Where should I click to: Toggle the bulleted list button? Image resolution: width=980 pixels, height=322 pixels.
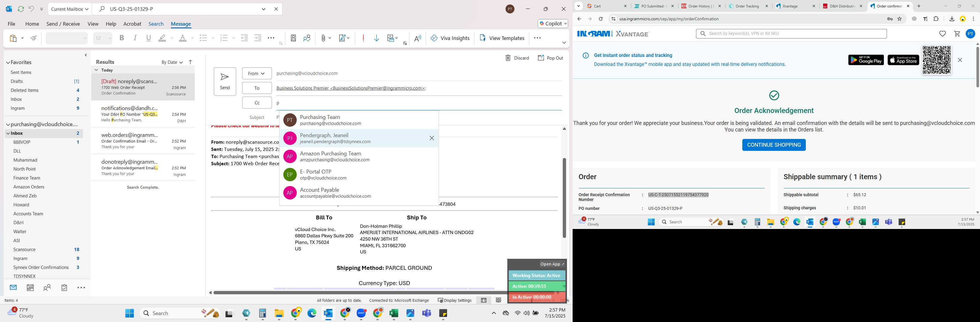click(203, 38)
